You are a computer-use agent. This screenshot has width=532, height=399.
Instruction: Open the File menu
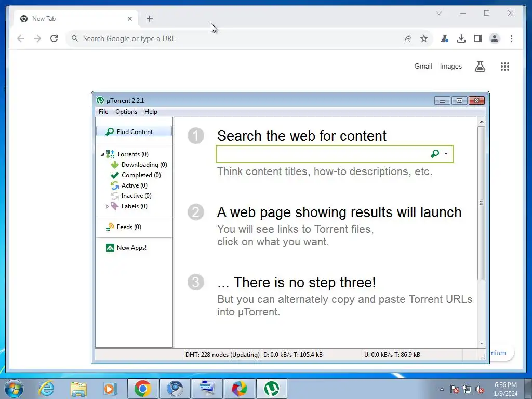click(103, 112)
